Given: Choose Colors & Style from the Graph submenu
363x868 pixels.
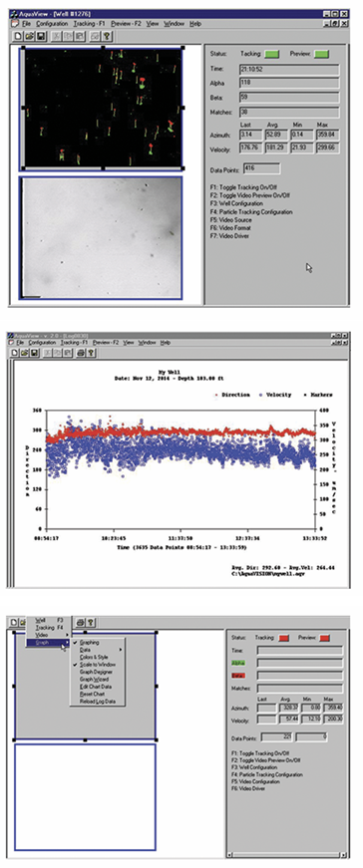Looking at the screenshot, I should pos(93,657).
